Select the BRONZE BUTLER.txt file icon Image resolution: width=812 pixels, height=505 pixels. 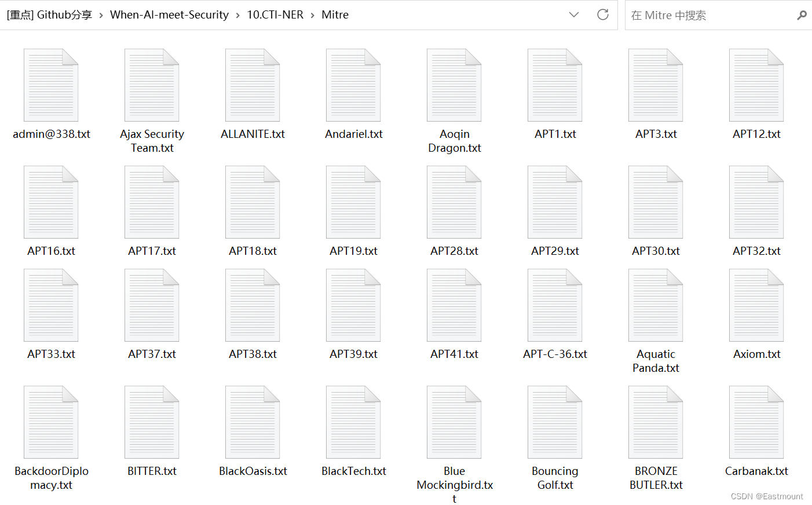pos(656,422)
